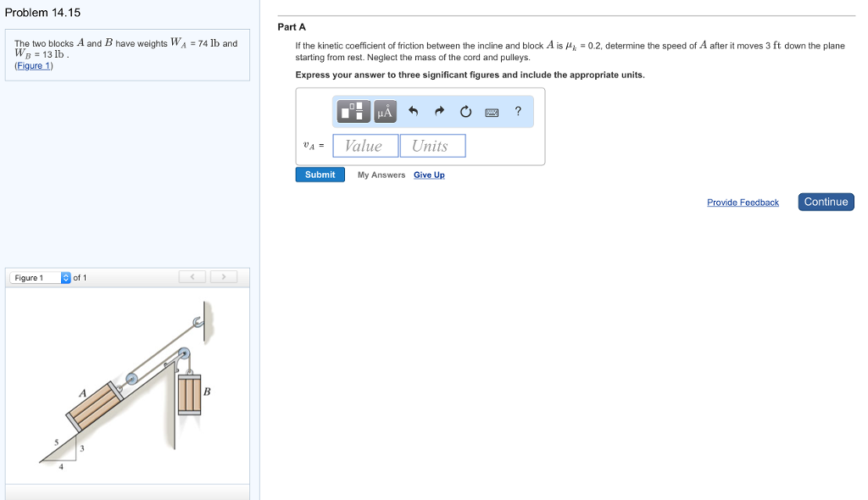Click inside the Units input field

[432, 145]
